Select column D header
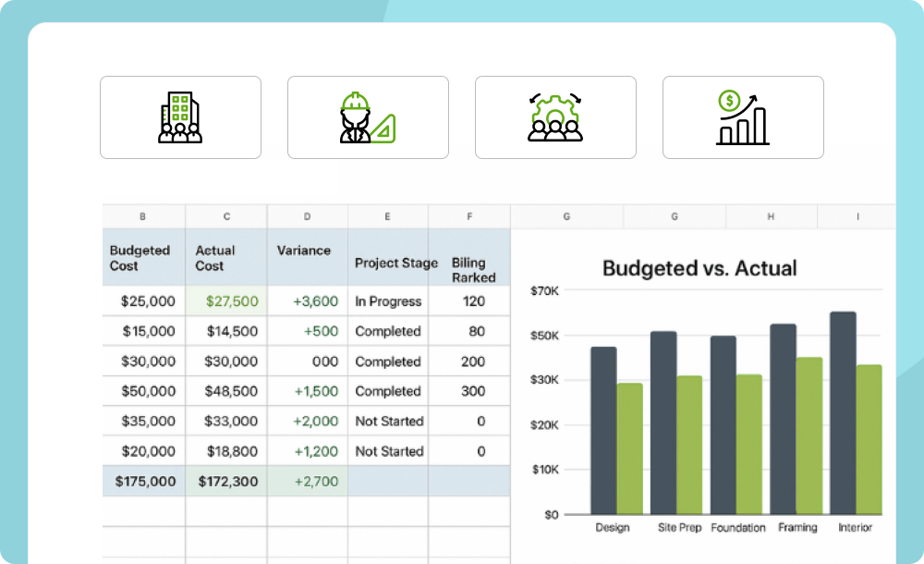The image size is (924, 564). coord(308,216)
